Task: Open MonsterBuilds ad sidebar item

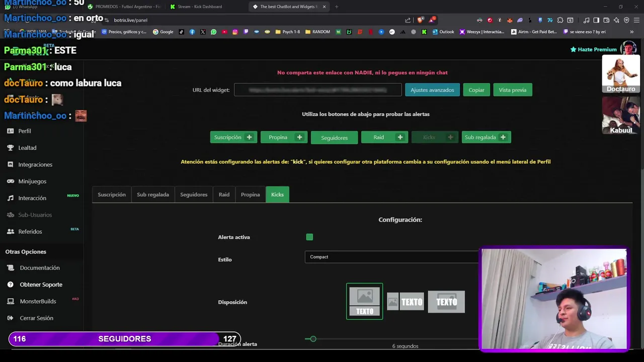Action: pos(32,301)
